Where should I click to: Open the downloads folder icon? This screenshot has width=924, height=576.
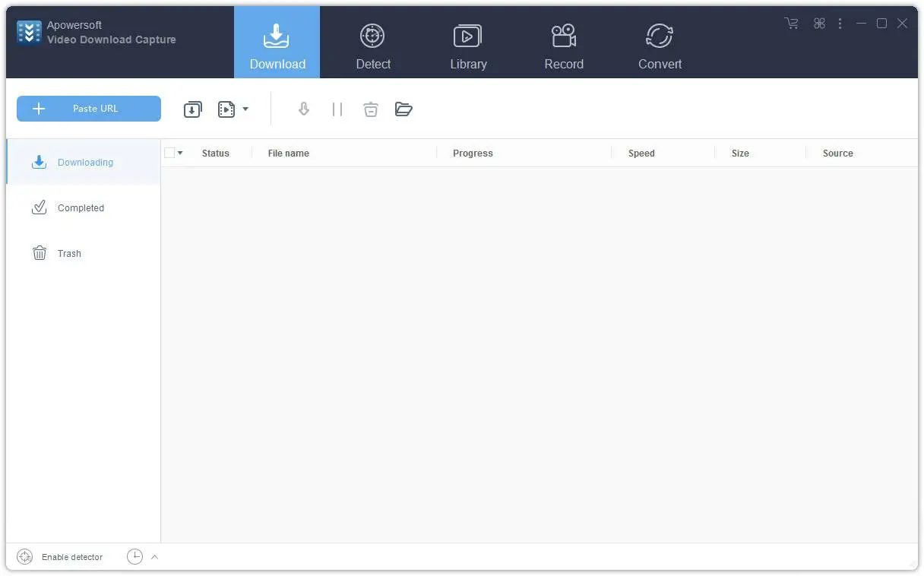[403, 109]
